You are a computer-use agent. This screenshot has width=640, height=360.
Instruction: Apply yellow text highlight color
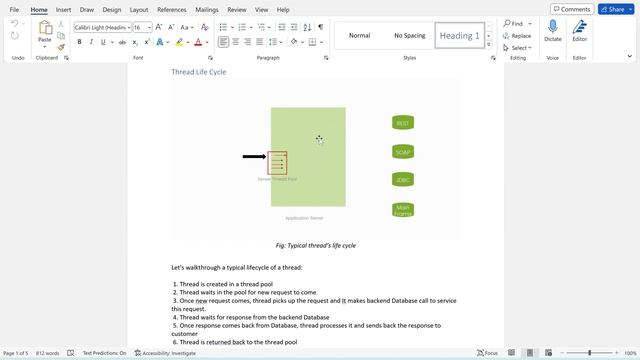(x=180, y=42)
